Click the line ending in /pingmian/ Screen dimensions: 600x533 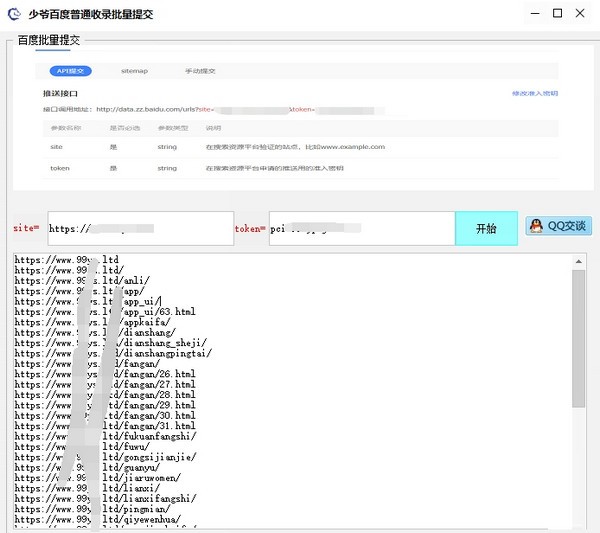[92, 509]
